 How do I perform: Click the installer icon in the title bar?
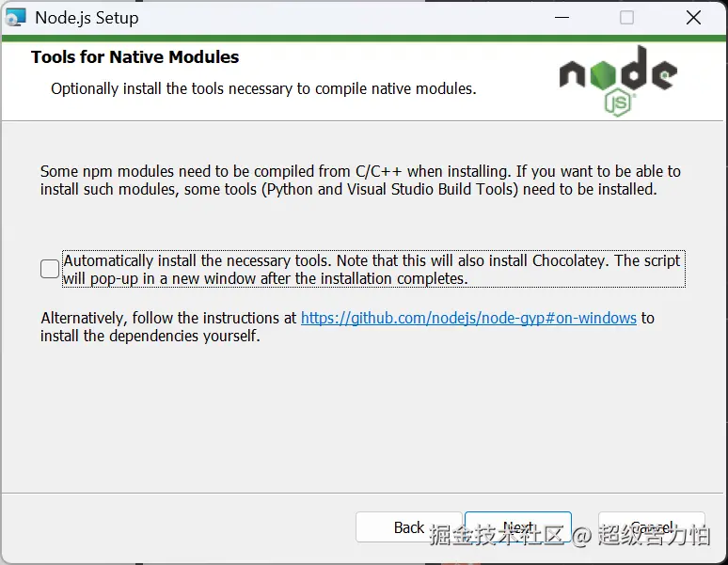[15, 18]
